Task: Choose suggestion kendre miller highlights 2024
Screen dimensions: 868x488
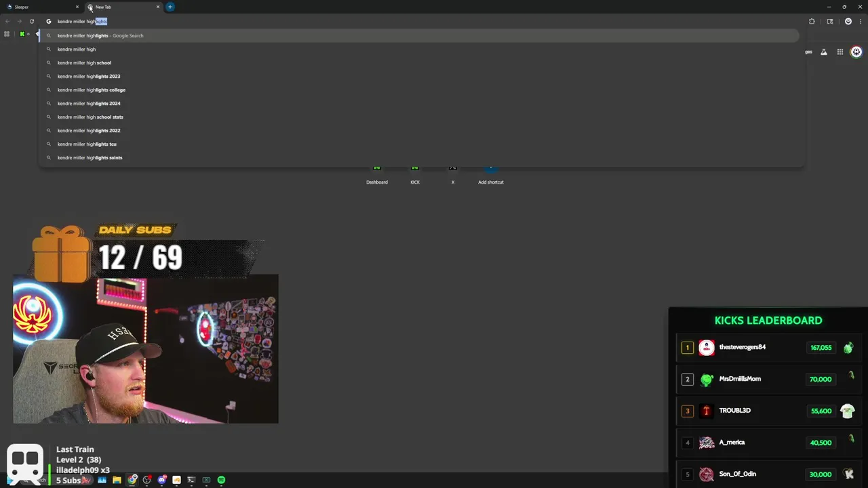Action: [420, 103]
